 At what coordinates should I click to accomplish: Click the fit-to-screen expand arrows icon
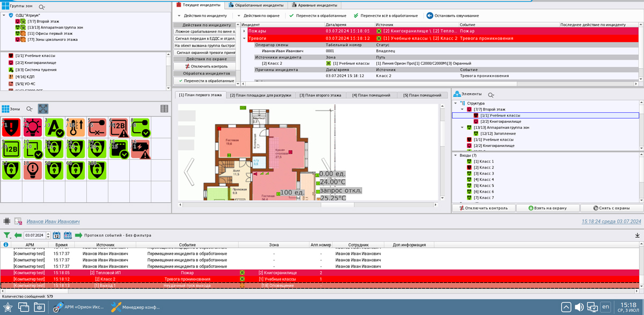tap(43, 108)
